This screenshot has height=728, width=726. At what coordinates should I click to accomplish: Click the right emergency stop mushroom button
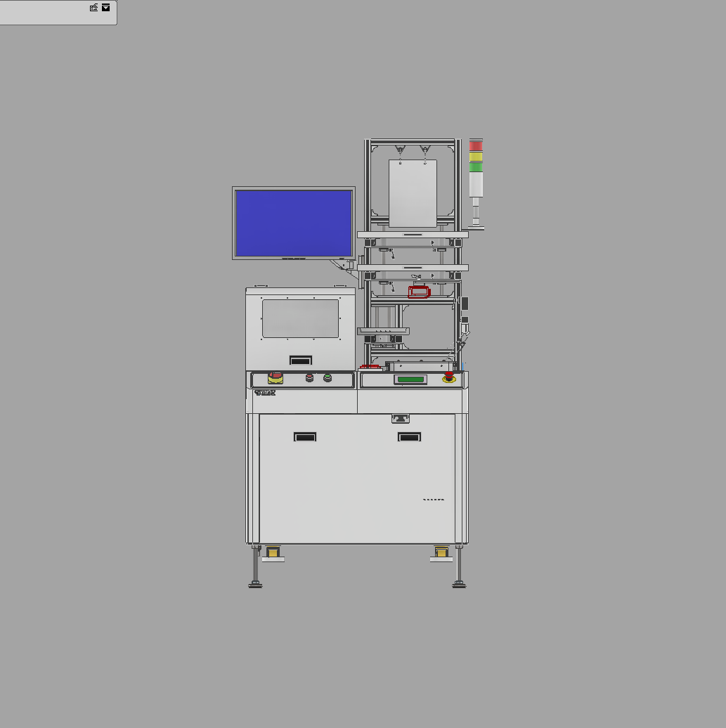449,379
